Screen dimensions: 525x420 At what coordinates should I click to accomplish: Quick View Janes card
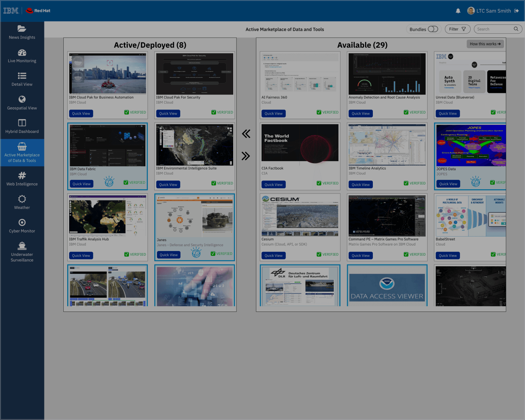pyautogui.click(x=169, y=255)
